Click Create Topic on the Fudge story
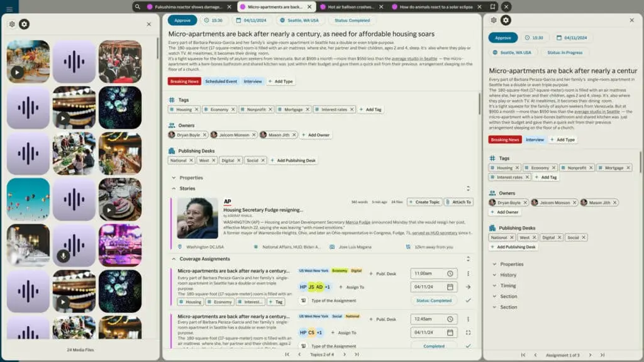 click(x=425, y=202)
